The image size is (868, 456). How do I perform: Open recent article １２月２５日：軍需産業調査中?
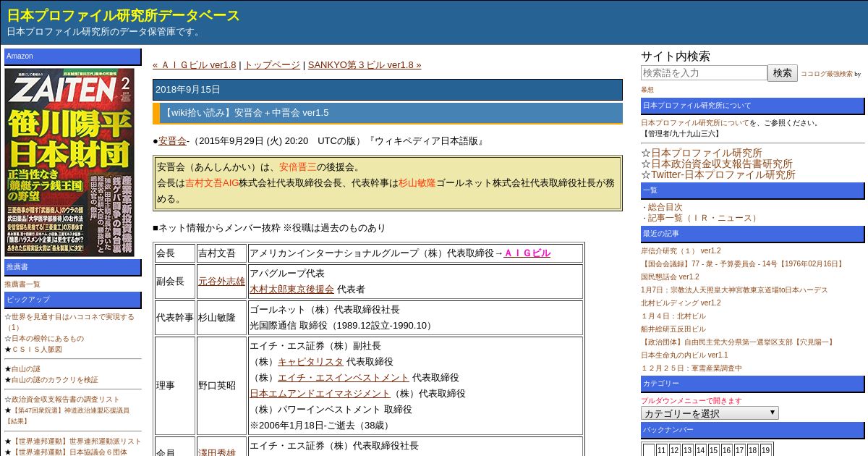click(x=692, y=368)
